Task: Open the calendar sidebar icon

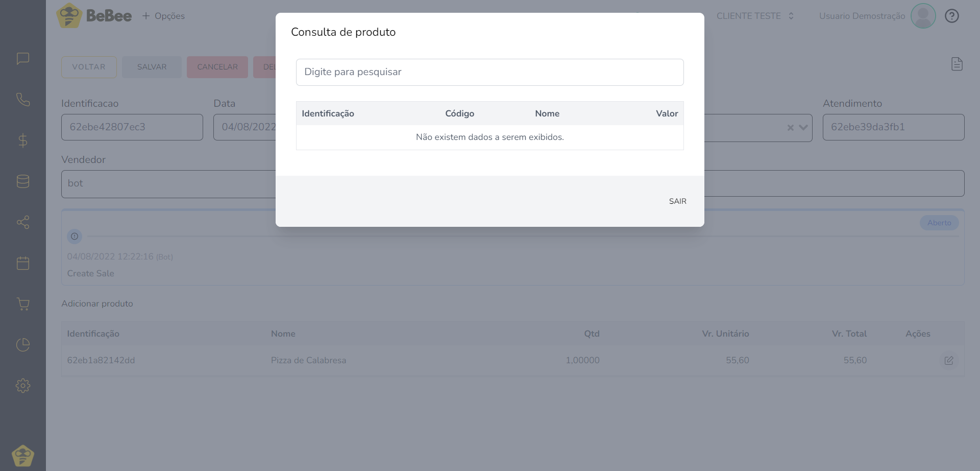Action: point(23,263)
